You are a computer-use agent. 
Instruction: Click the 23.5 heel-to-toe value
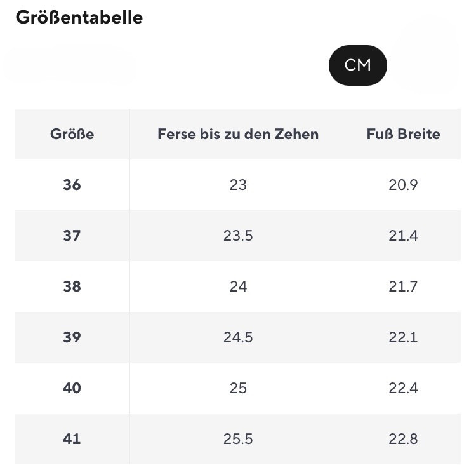(x=238, y=236)
